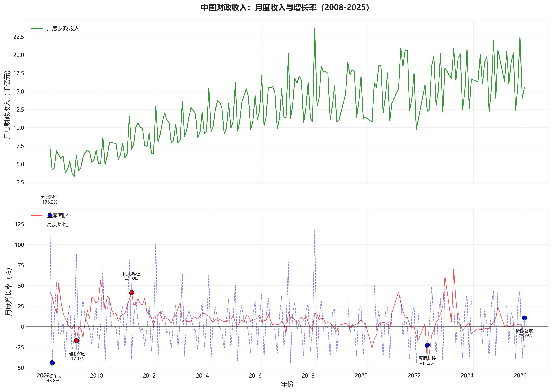This screenshot has height=392, width=552.
Task: Click the 月度环比 legend label
Action: pos(57,224)
